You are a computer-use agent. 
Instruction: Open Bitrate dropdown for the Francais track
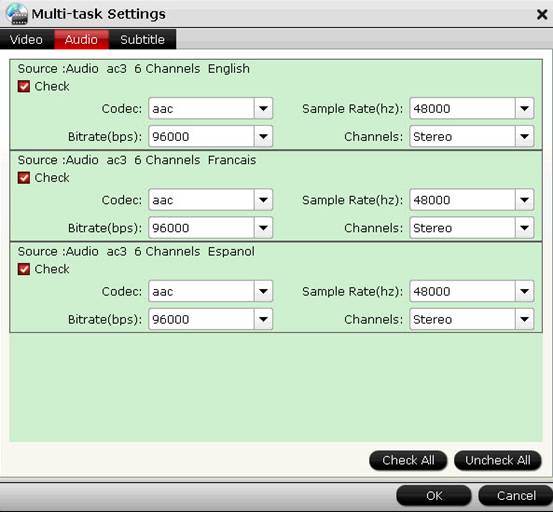263,228
